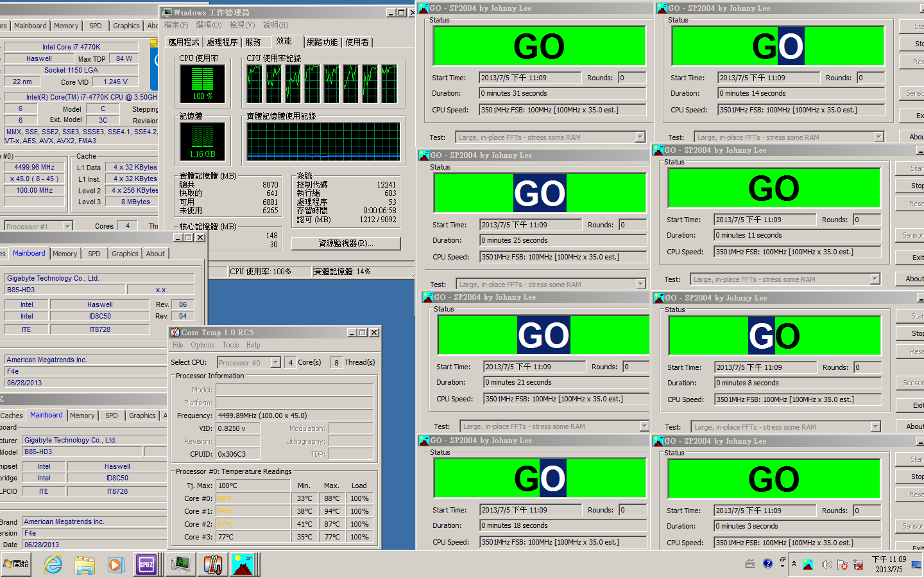Click the SP2004 title icon of the 11-seconds window
This screenshot has height=578, width=924.
(658, 150)
